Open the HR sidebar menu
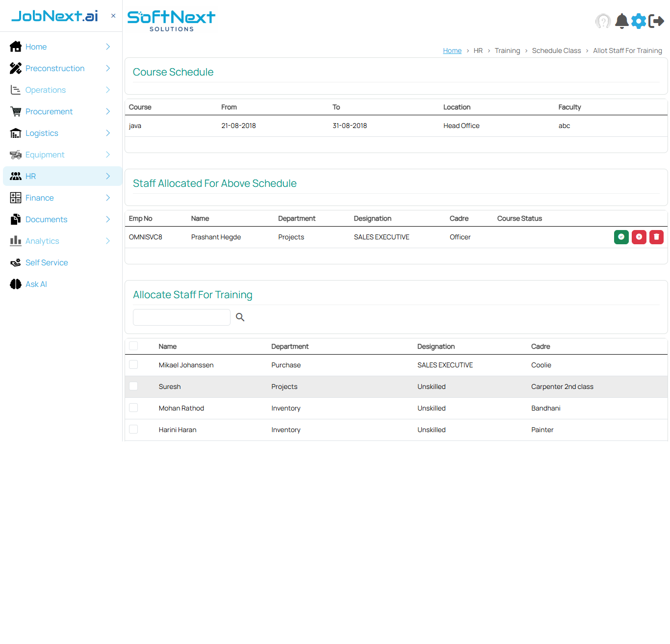Image resolution: width=670 pixels, height=644 pixels. [x=30, y=176]
